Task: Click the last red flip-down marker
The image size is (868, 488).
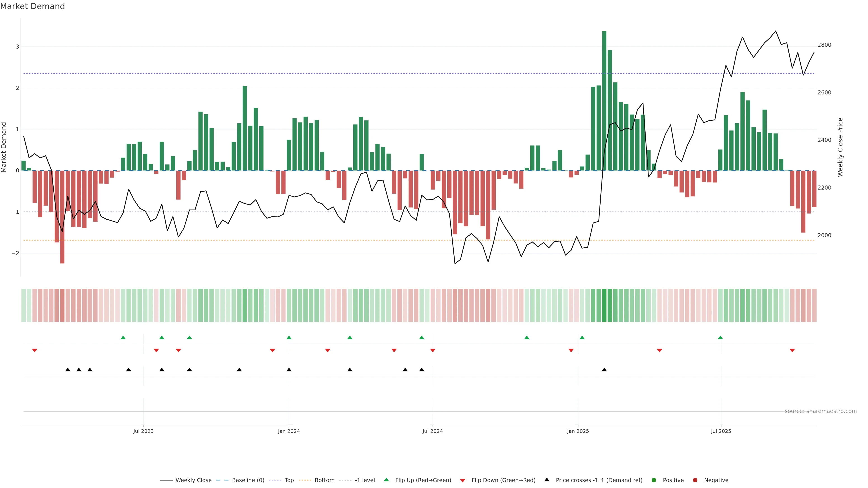Action: pos(792,351)
